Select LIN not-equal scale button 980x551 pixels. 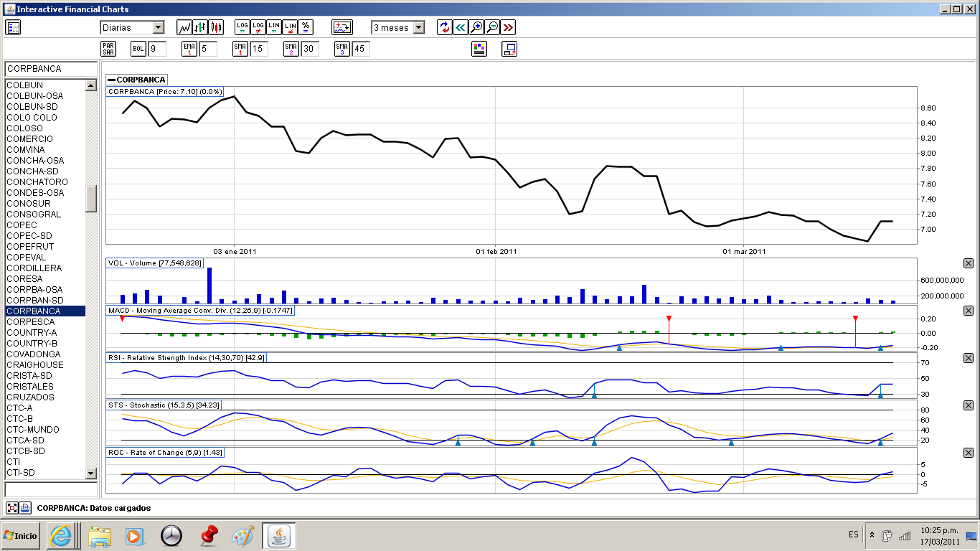click(x=290, y=27)
